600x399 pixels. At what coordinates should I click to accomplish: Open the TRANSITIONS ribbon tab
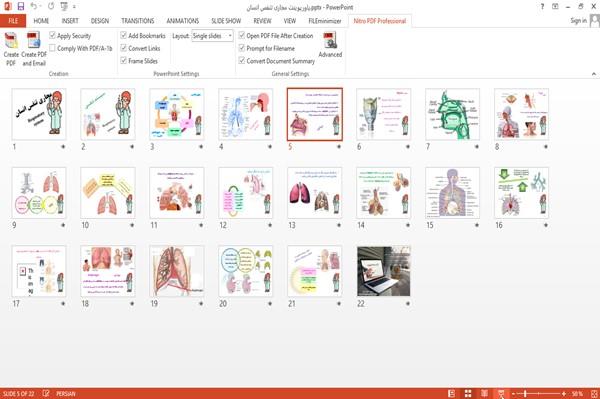pyautogui.click(x=138, y=21)
